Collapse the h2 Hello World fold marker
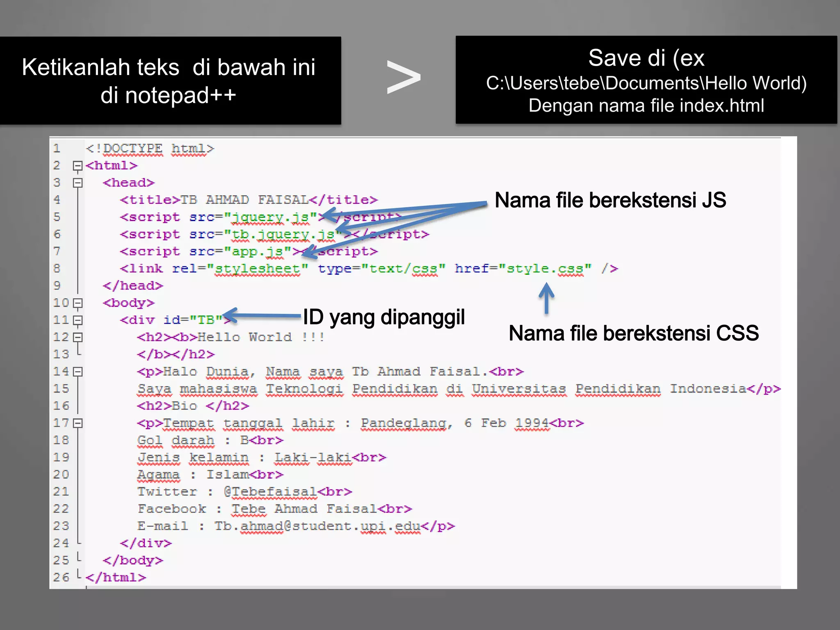The image size is (840, 630). [x=78, y=338]
